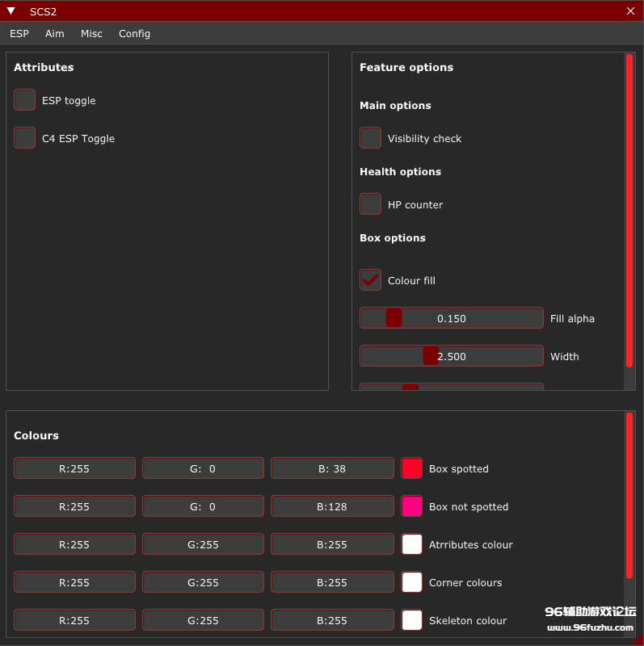Select the Config menu item
This screenshot has width=644, height=646.
pos(134,34)
